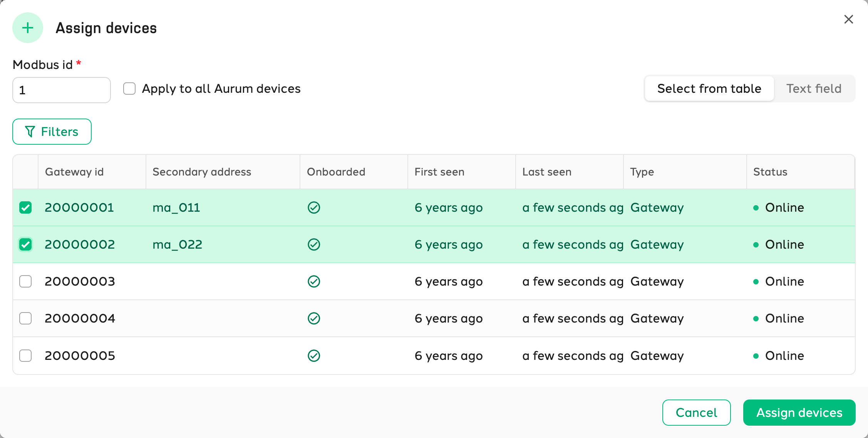
Task: Click the Onboarded column header
Action: click(354, 172)
